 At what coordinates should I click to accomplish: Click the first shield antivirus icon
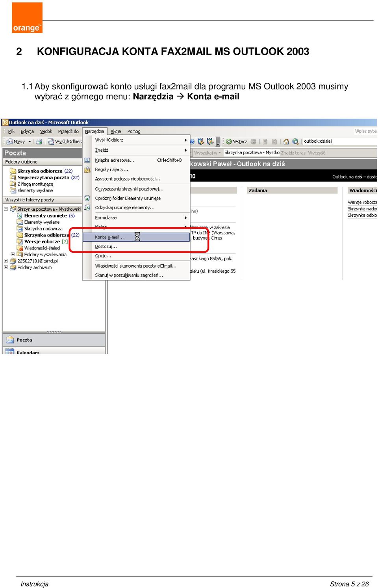pos(201,141)
